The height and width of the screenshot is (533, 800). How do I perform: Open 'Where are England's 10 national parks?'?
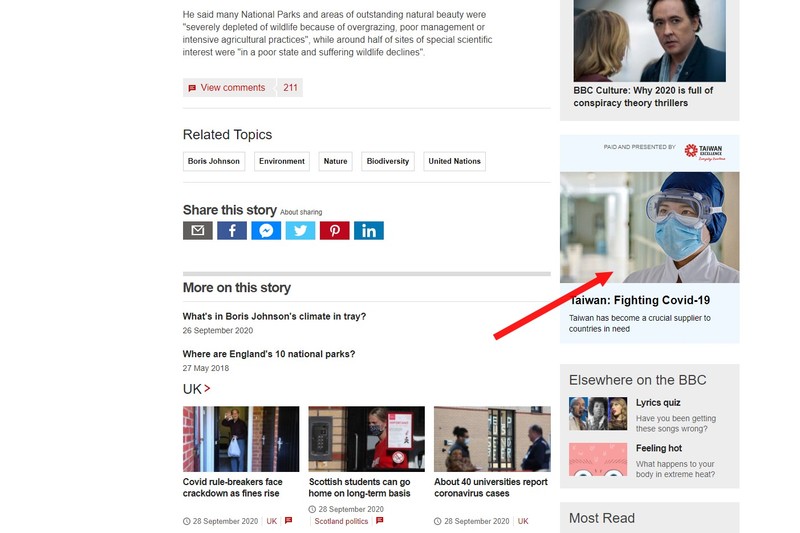pyautogui.click(x=269, y=354)
